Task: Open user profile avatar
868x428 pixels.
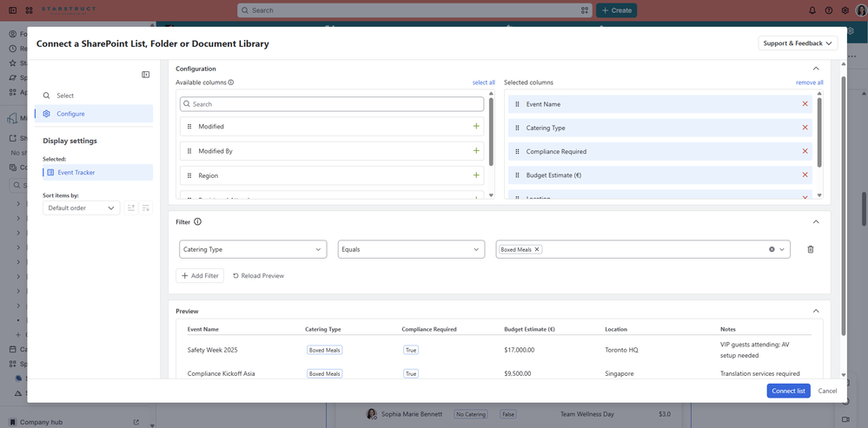Action: 861,10
